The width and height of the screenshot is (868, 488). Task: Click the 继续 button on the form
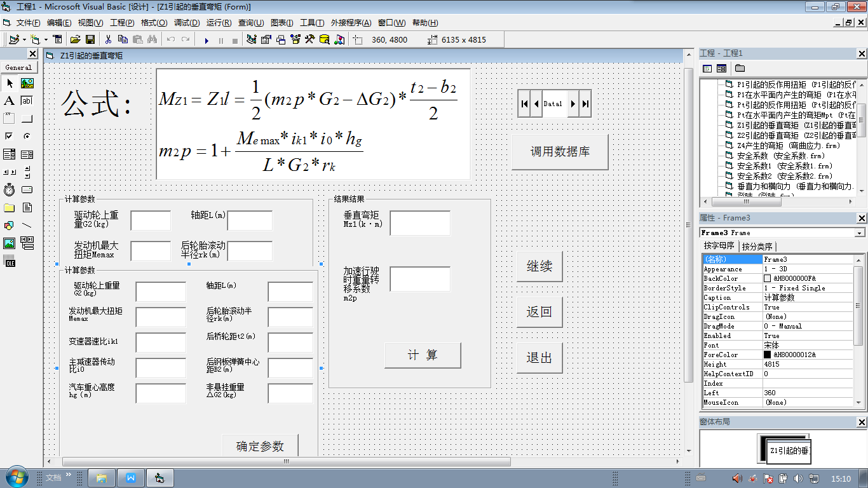tap(539, 266)
